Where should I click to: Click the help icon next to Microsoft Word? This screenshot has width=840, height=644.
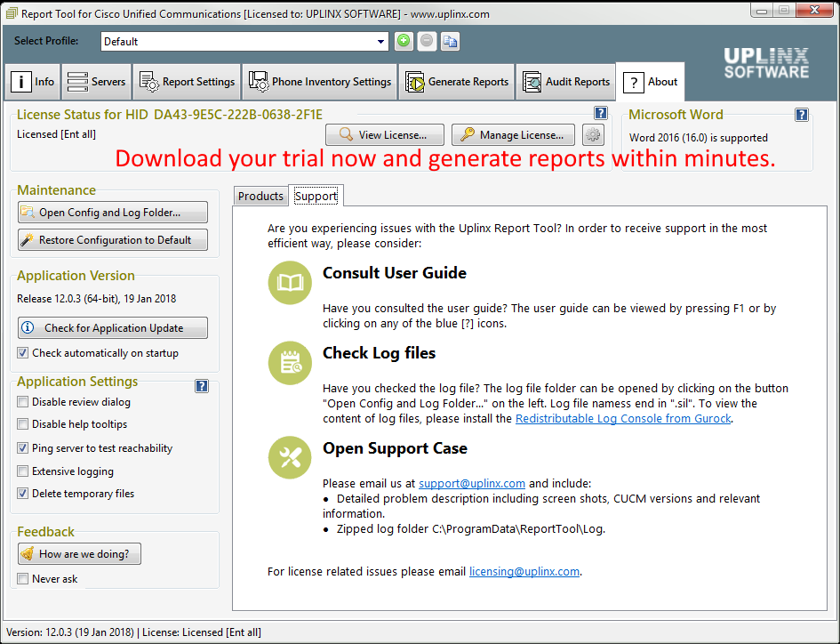coord(801,114)
